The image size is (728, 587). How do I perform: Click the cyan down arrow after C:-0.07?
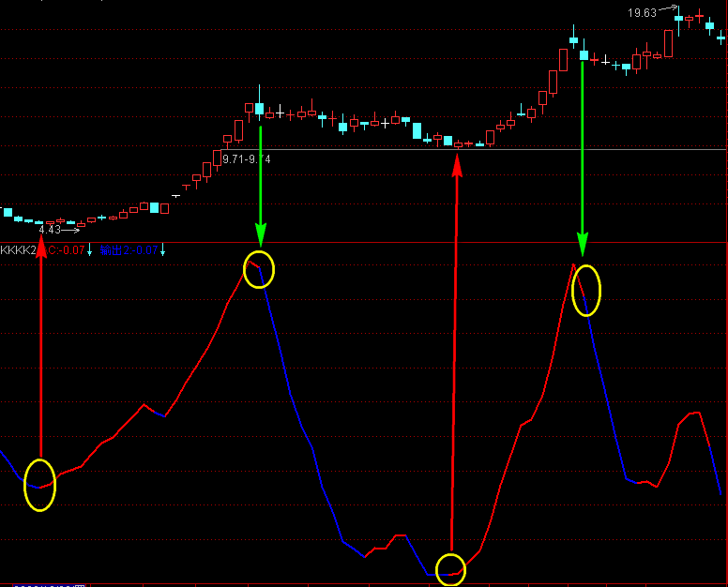pos(90,251)
